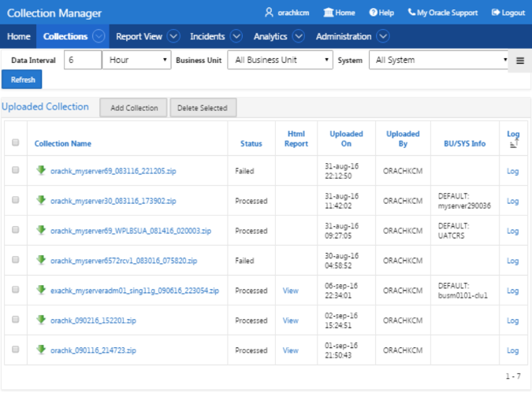Select the Administration tab
Image resolution: width=532 pixels, height=404 pixels.
click(344, 36)
